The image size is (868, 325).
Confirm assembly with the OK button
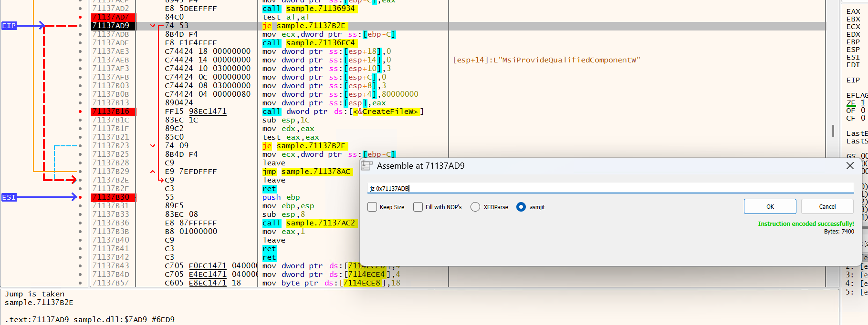pyautogui.click(x=770, y=206)
